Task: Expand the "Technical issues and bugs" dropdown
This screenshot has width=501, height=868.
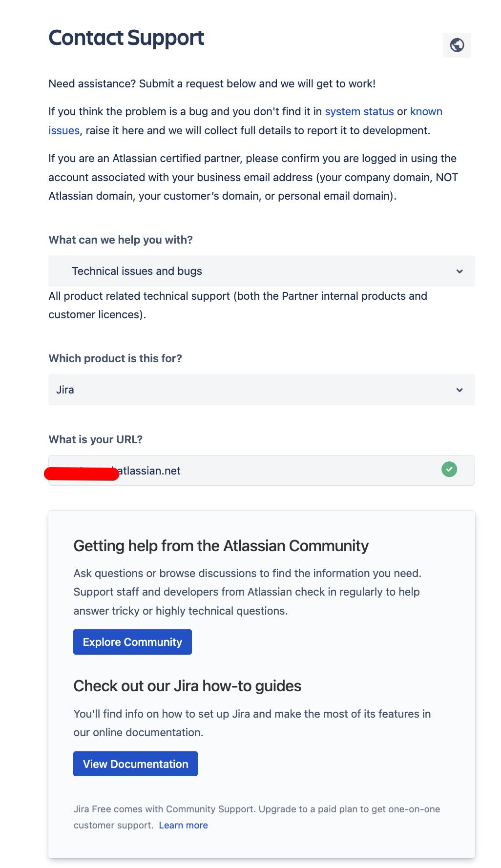Action: click(261, 271)
